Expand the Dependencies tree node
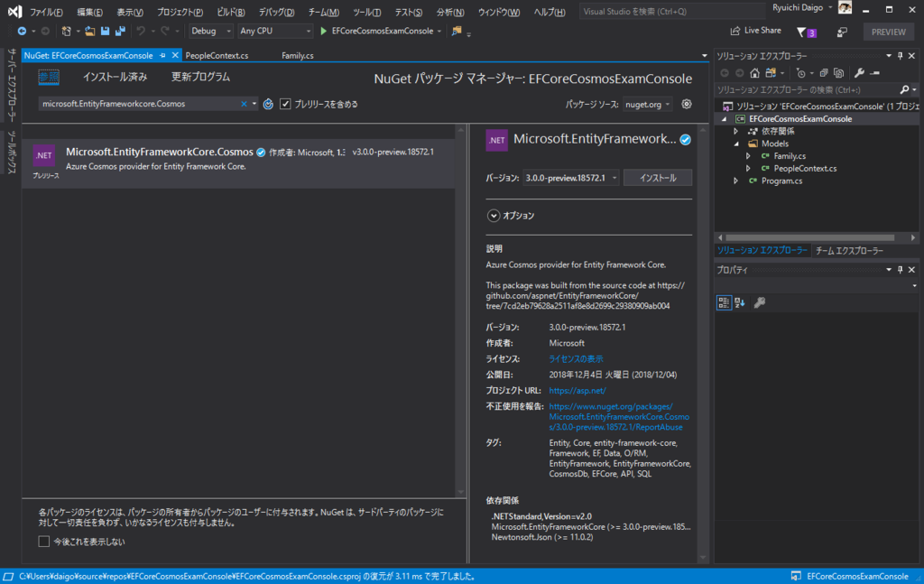The height and width of the screenshot is (584, 924). pyautogui.click(x=735, y=132)
